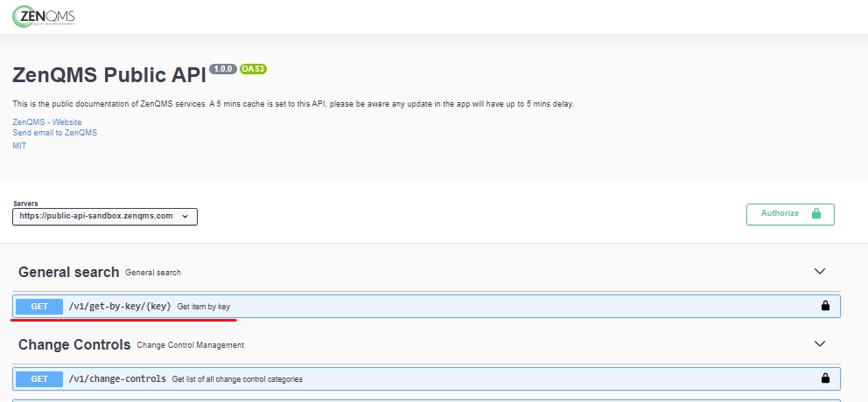Collapse the General search section chevron
Viewport: 868px width, 402px height.
820,271
